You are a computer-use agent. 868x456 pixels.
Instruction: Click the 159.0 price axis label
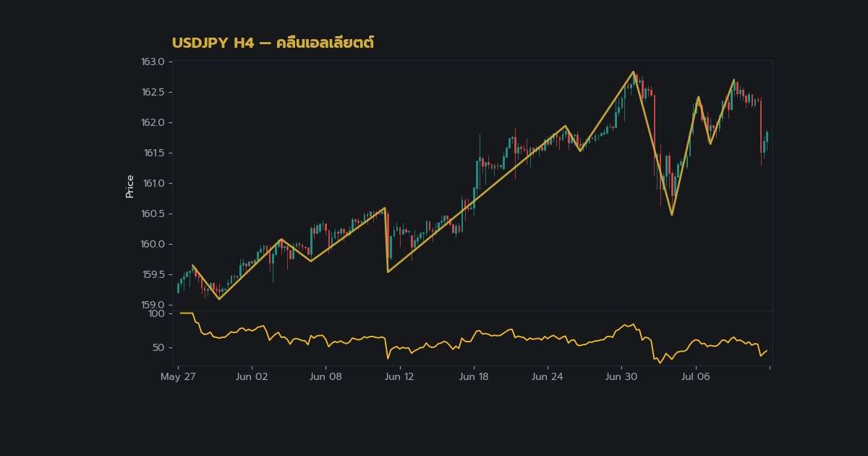pos(153,305)
